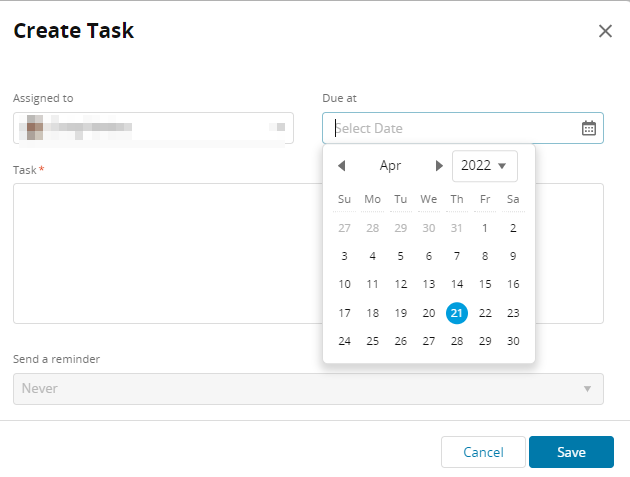Choose April 1 on the calendar
Viewport: 630px width, 477px height.
tap(485, 228)
